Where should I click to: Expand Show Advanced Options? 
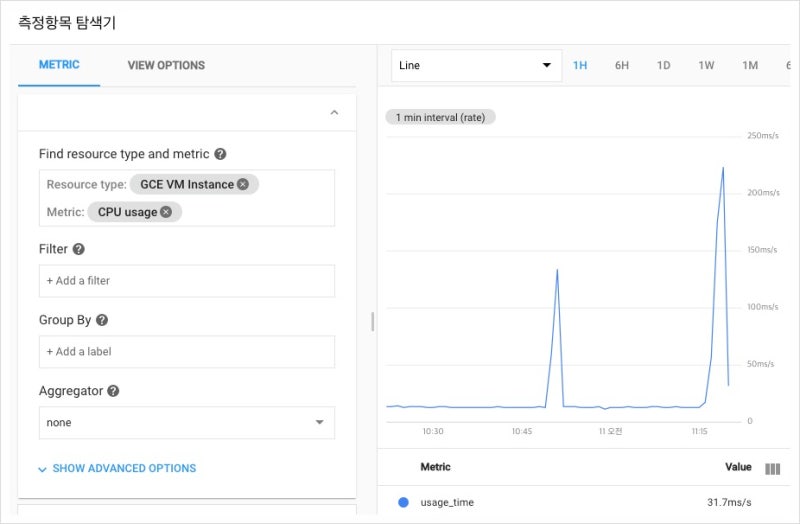[x=116, y=468]
